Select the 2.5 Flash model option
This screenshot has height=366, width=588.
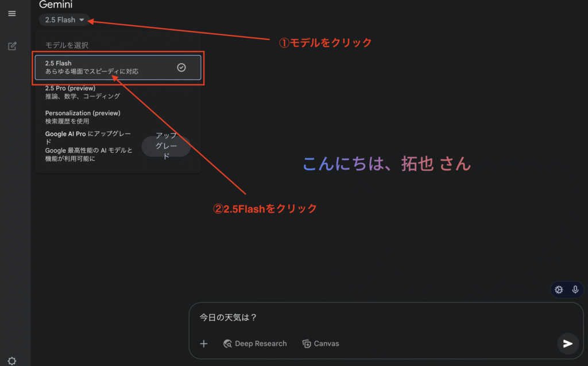point(118,68)
